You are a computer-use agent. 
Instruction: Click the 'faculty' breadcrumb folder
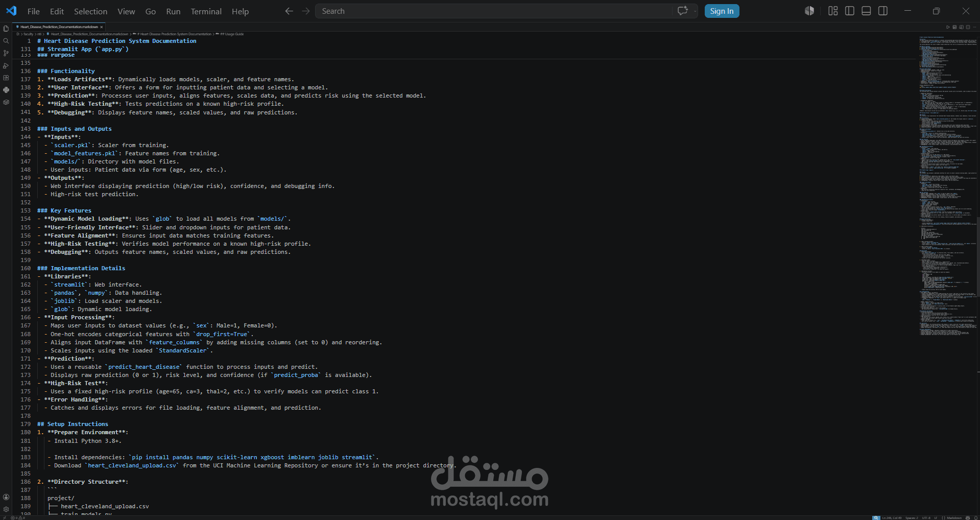tap(28, 34)
